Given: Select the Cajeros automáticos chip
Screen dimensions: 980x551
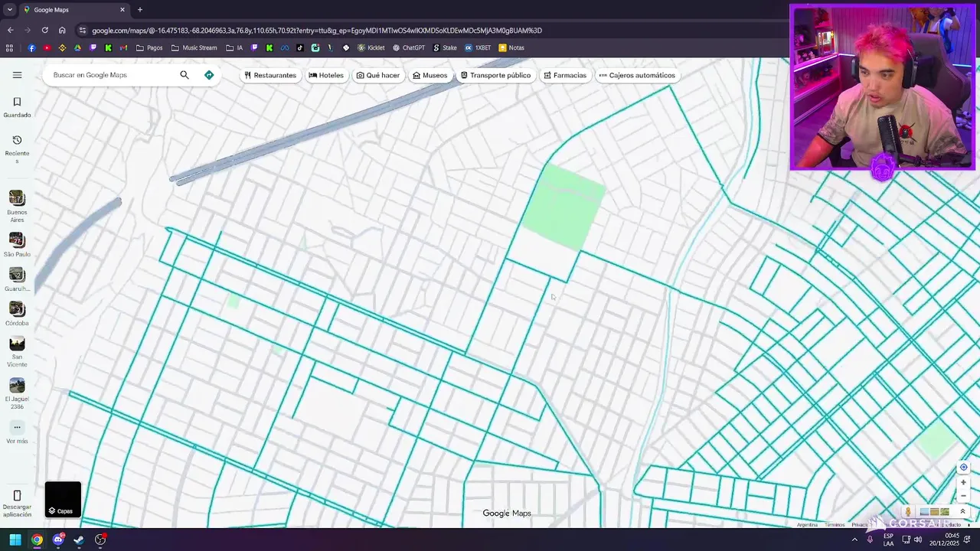Looking at the screenshot, I should coord(637,75).
